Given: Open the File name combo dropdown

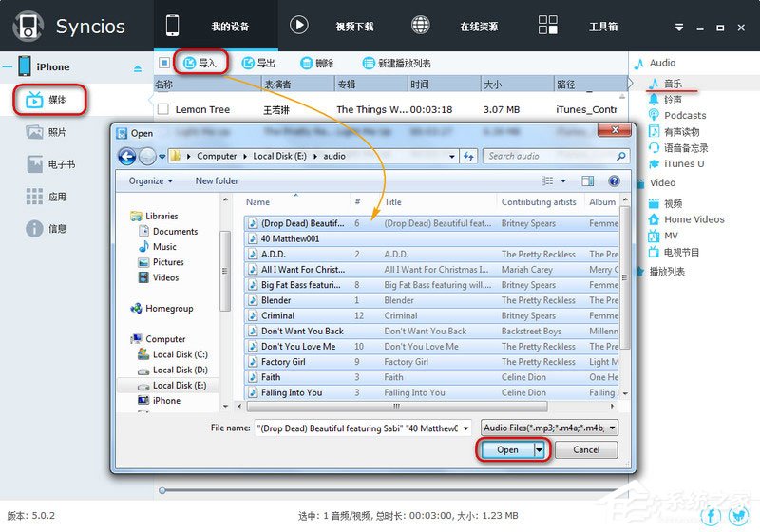Looking at the screenshot, I should coord(465,428).
